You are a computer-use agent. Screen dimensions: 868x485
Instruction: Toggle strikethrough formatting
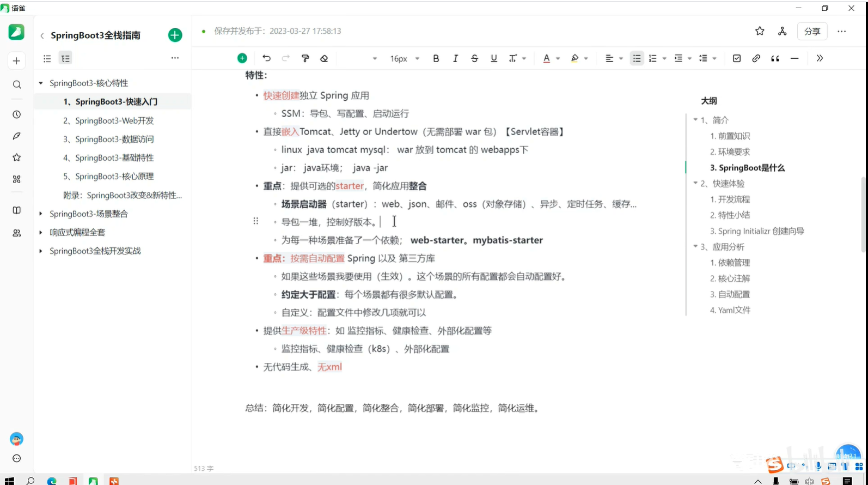click(x=474, y=58)
